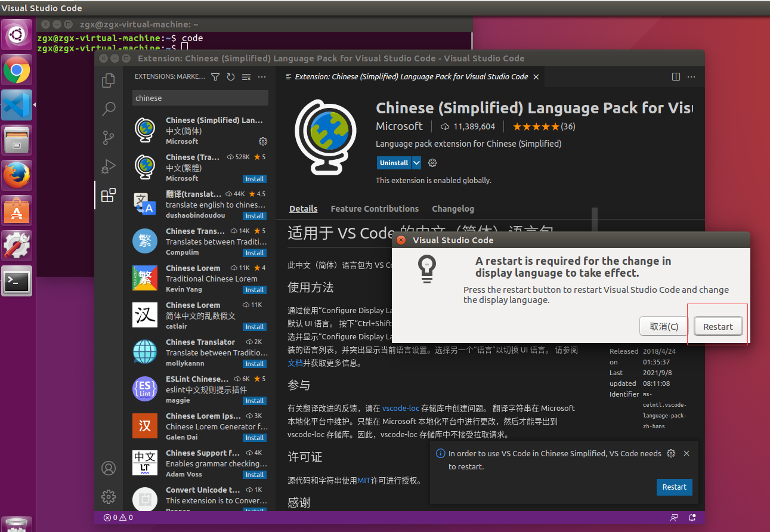Open the Accounts icon in activity bar

(x=109, y=468)
